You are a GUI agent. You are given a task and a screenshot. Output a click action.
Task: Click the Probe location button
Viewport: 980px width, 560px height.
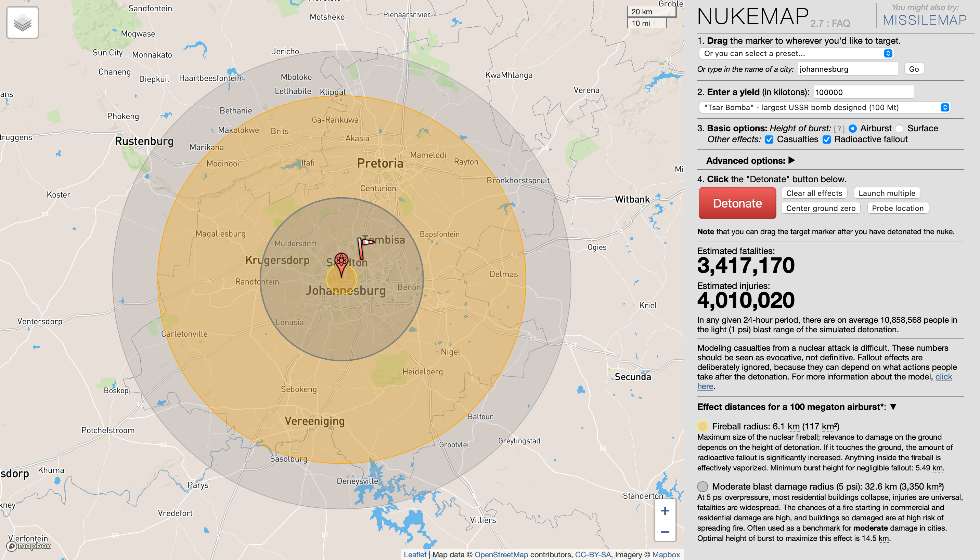[898, 208]
